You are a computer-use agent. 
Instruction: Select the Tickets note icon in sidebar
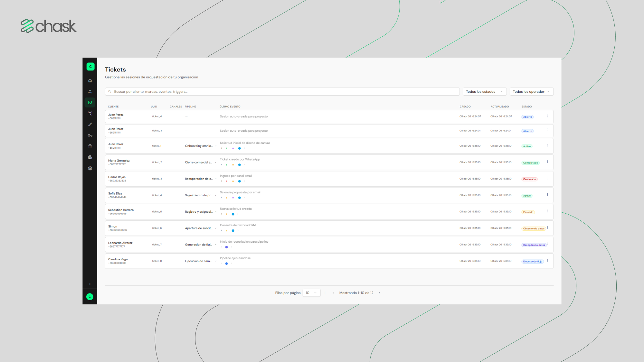tap(90, 103)
